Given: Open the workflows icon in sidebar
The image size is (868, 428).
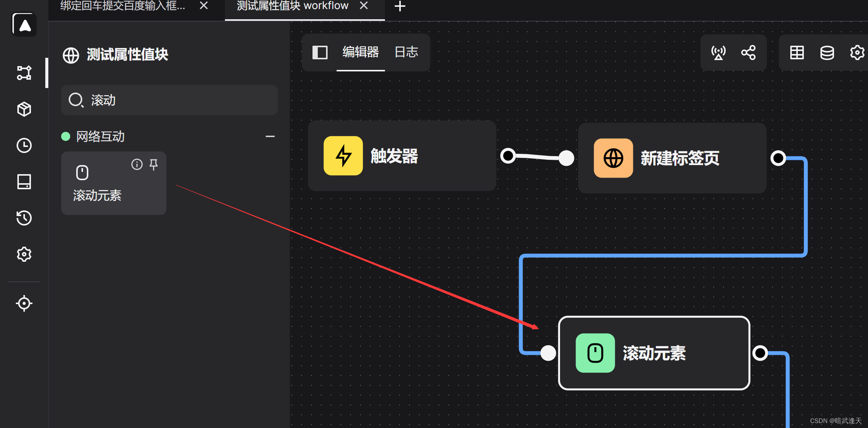Looking at the screenshot, I should point(24,73).
